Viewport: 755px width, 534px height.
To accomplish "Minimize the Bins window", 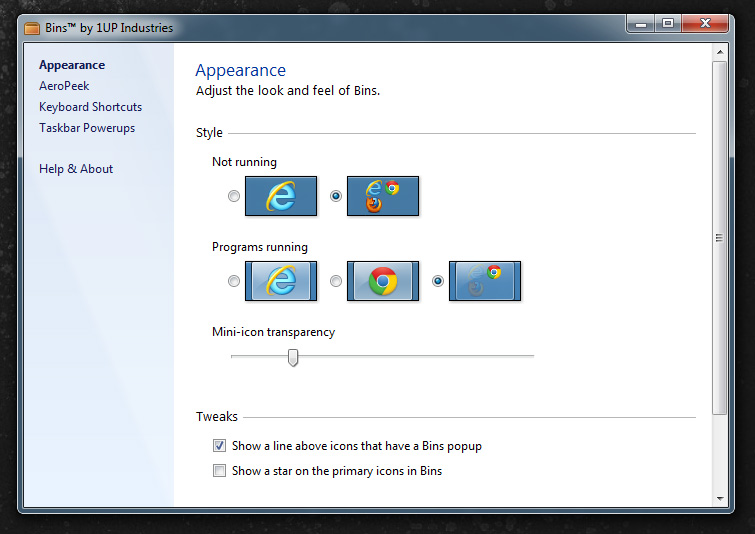I will click(640, 24).
